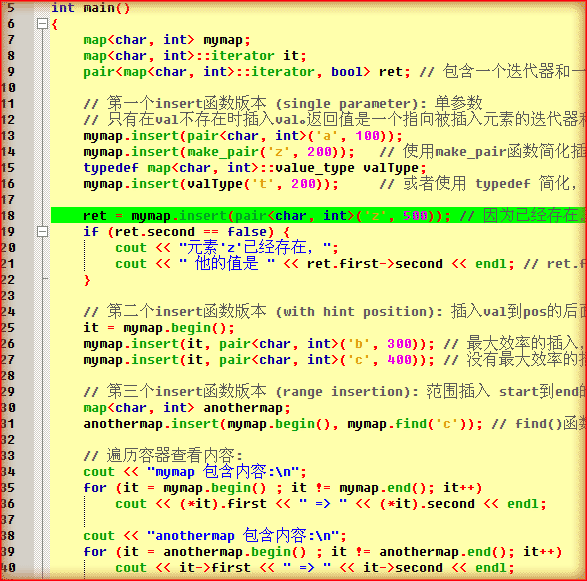Click the string "元素'z'已经存在, "
The height and width of the screenshot is (581, 587).
[255, 247]
